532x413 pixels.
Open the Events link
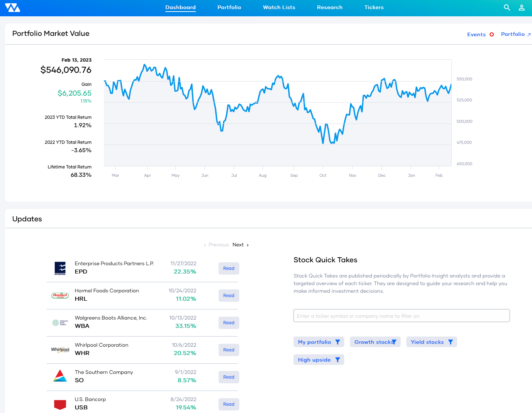click(x=476, y=34)
